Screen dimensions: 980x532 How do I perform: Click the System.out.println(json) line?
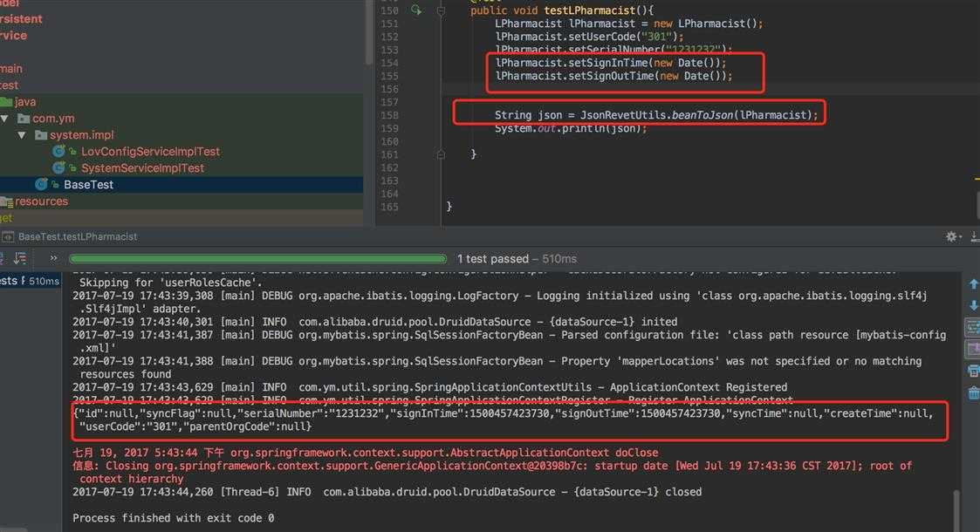point(571,129)
